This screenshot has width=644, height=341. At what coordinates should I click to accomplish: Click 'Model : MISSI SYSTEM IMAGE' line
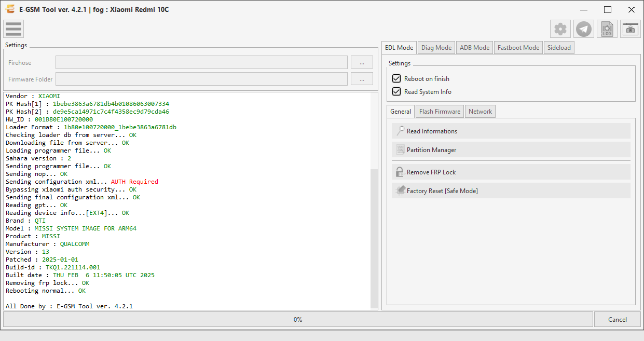71,228
